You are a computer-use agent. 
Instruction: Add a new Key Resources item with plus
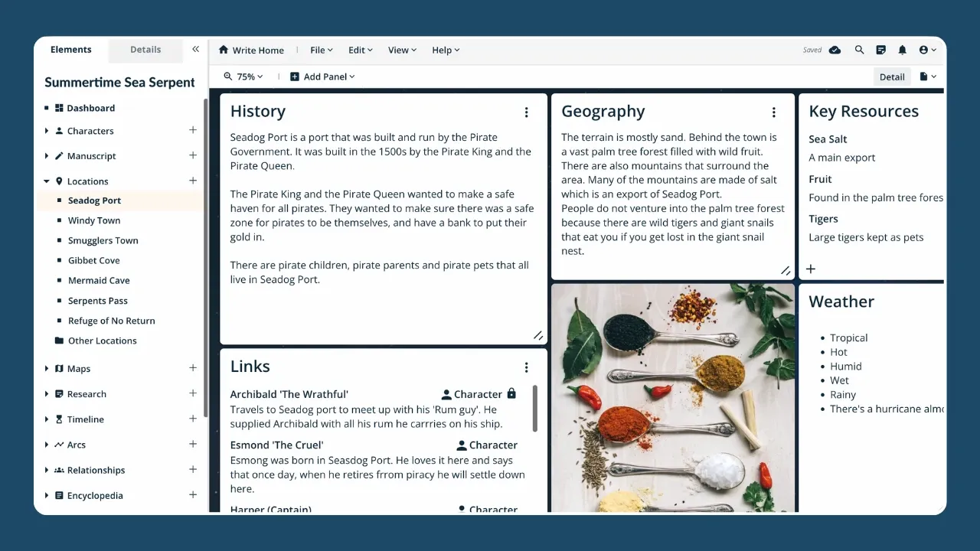[811, 269]
